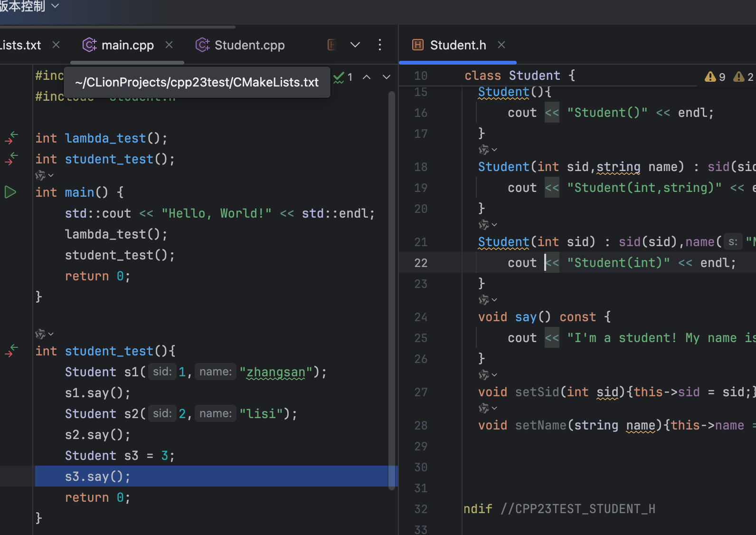Click the Student.h header file icon
The width and height of the screenshot is (756, 535).
[x=418, y=45]
